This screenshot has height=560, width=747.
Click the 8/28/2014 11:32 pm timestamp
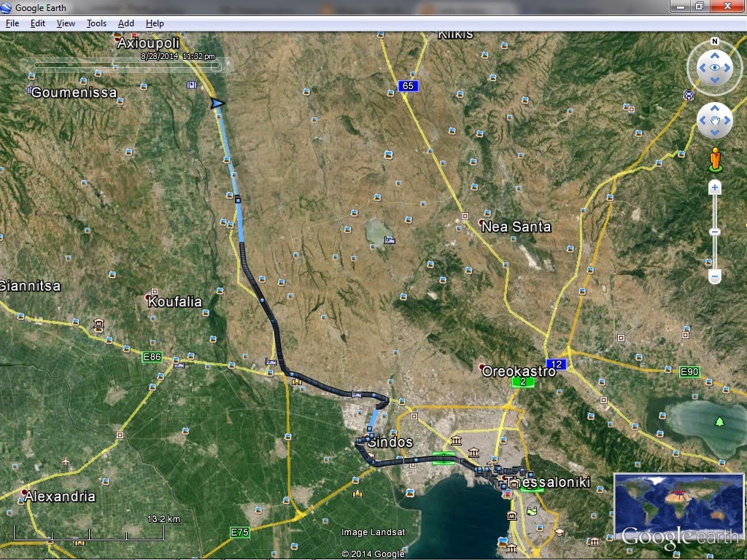point(178,56)
